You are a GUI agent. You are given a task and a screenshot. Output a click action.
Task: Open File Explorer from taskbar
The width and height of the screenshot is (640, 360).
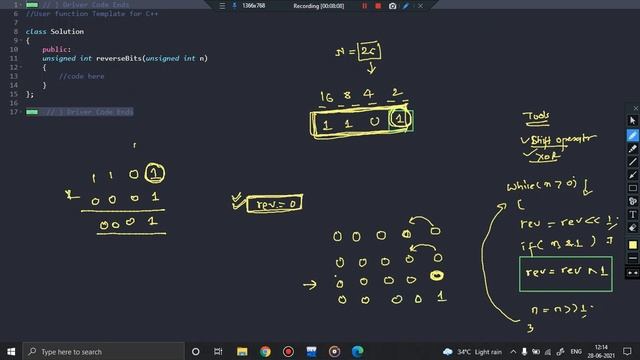point(242,351)
